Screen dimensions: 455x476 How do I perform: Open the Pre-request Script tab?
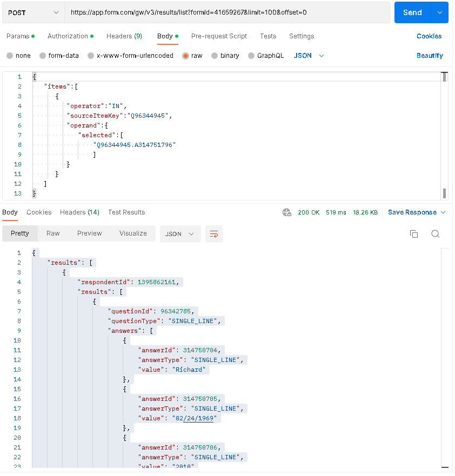(219, 36)
